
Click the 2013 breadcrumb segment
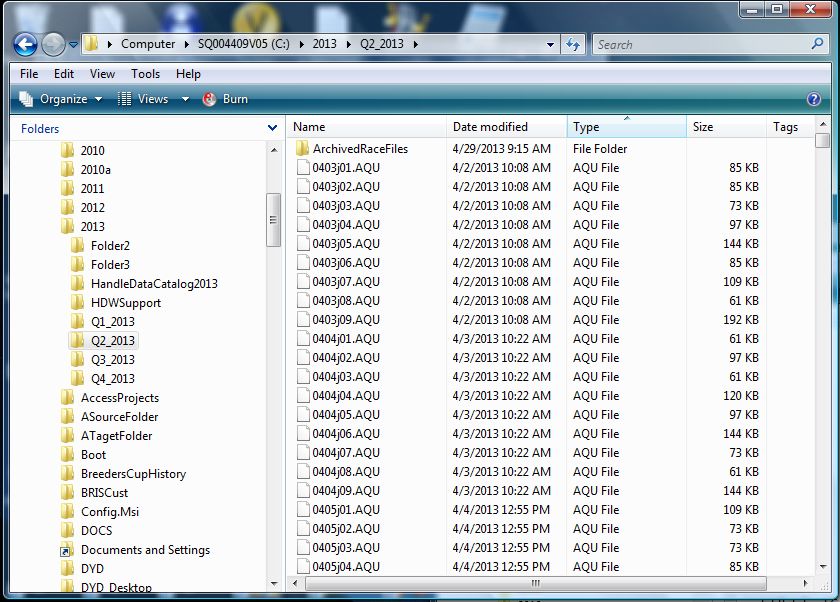click(x=325, y=44)
